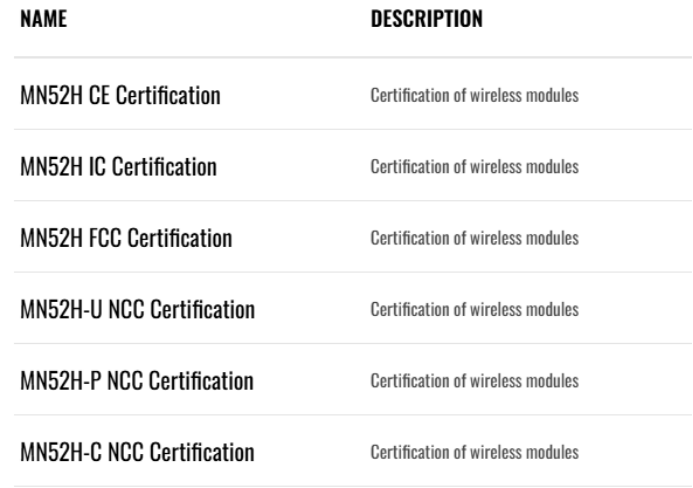The image size is (693, 488).
Task: Click the NAME column header
Action: coord(44,19)
